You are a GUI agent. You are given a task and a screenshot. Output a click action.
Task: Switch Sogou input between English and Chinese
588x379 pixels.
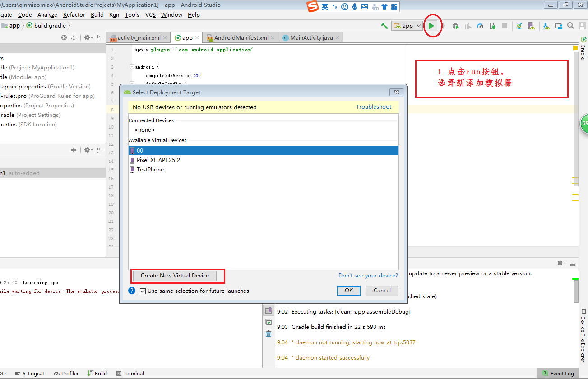click(324, 6)
